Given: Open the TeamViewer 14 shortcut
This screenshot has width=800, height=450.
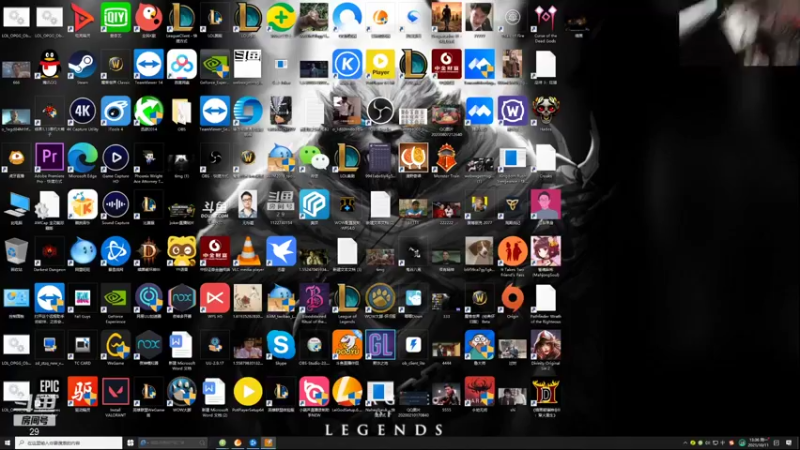Looking at the screenshot, I should click(148, 64).
